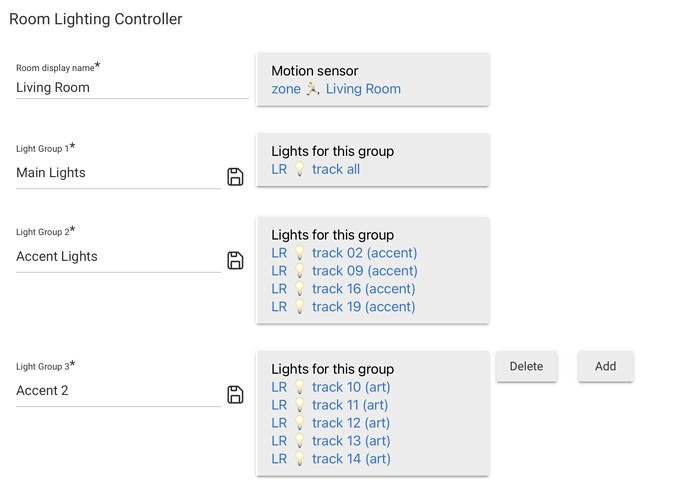Viewport: 686px width, 500px height.
Task: Delete Light Group 3
Action: tap(526, 366)
